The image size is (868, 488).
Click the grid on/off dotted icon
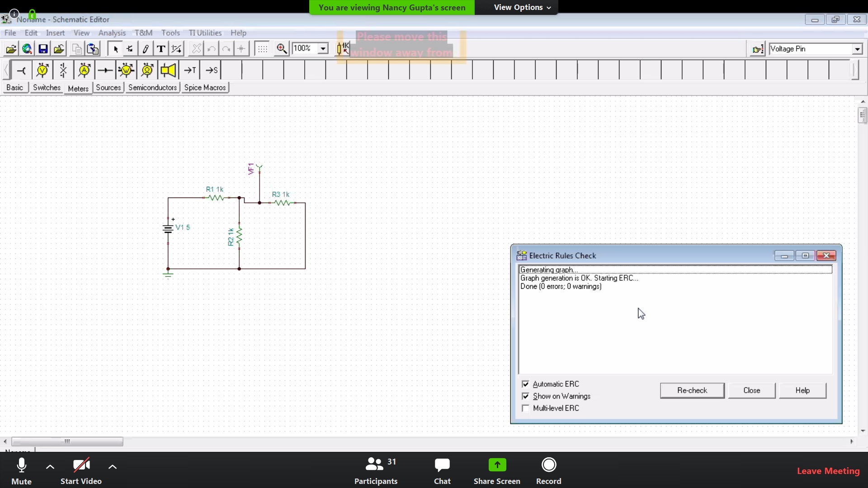(x=262, y=49)
